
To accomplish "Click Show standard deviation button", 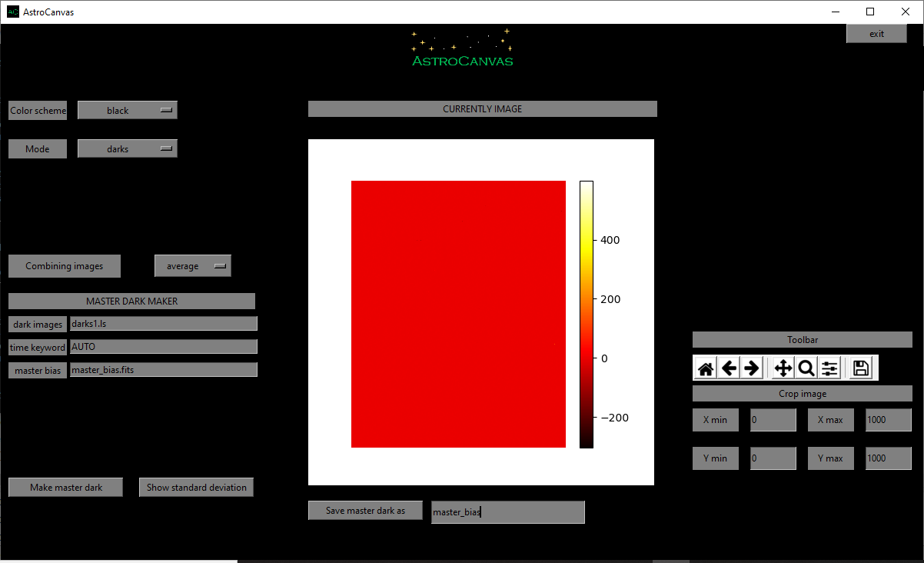I will [197, 487].
